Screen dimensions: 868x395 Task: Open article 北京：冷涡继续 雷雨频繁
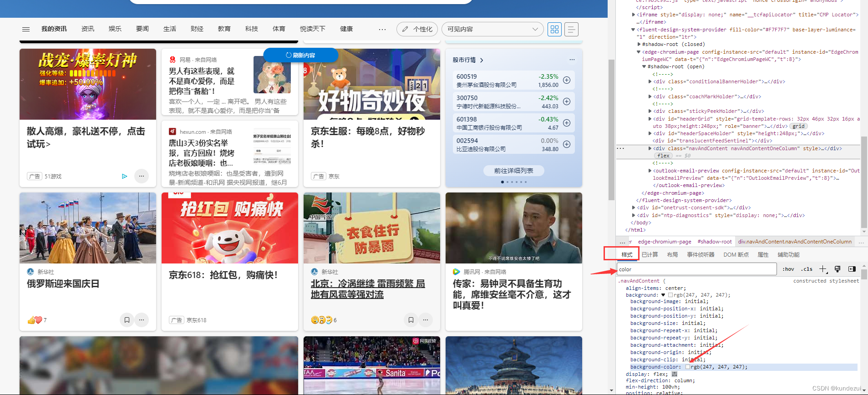coord(368,289)
